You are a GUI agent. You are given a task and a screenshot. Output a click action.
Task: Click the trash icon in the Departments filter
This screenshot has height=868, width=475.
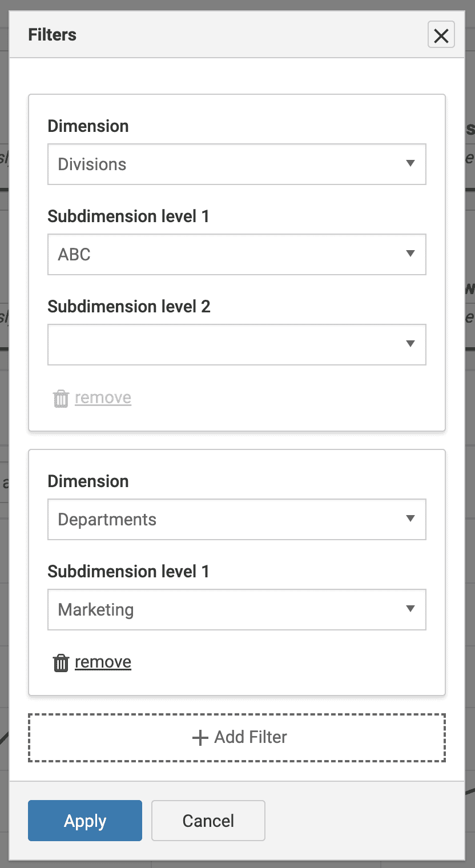point(61,662)
